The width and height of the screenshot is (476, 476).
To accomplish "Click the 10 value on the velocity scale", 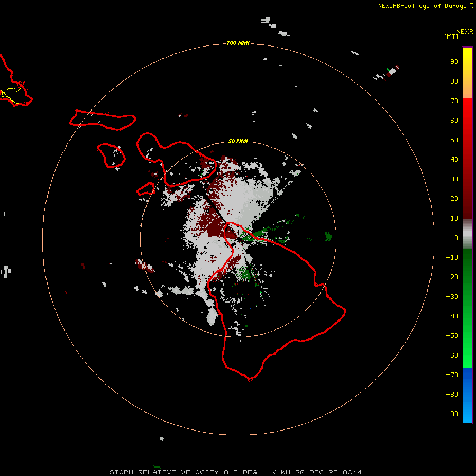I will (x=454, y=218).
